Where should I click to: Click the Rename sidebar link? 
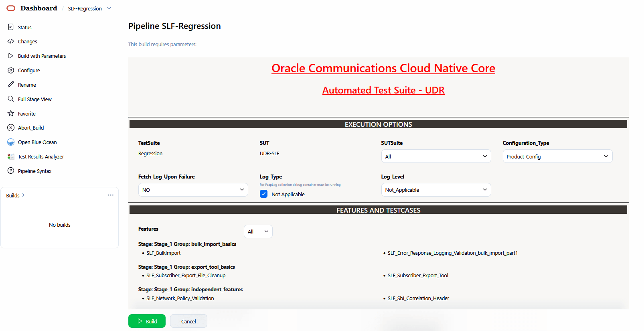(x=27, y=85)
